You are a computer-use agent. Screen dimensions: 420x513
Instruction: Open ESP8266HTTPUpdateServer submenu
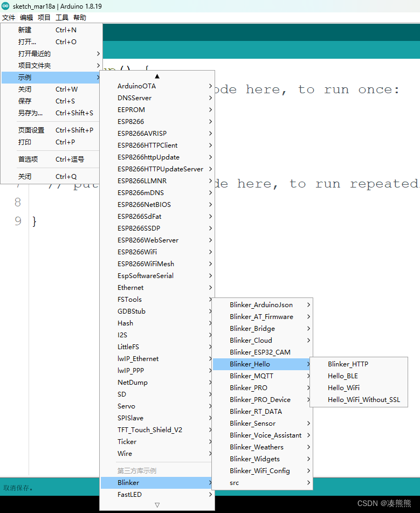[157, 169]
